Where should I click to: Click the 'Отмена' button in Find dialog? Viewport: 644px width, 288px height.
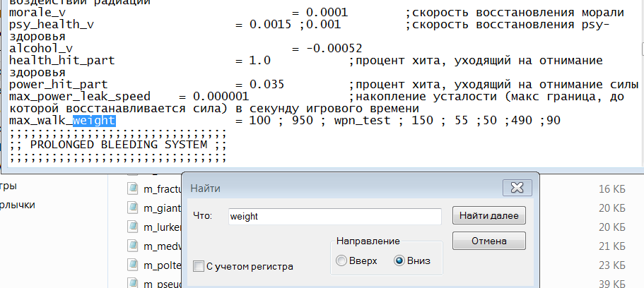tap(488, 241)
